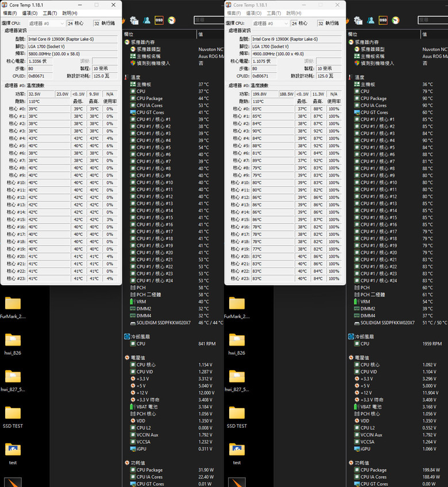Select SSD TEST folder below the 5800.00MHz Core Temp window
Image resolution: width=448 pixels, height=487 pixels.
13,417
